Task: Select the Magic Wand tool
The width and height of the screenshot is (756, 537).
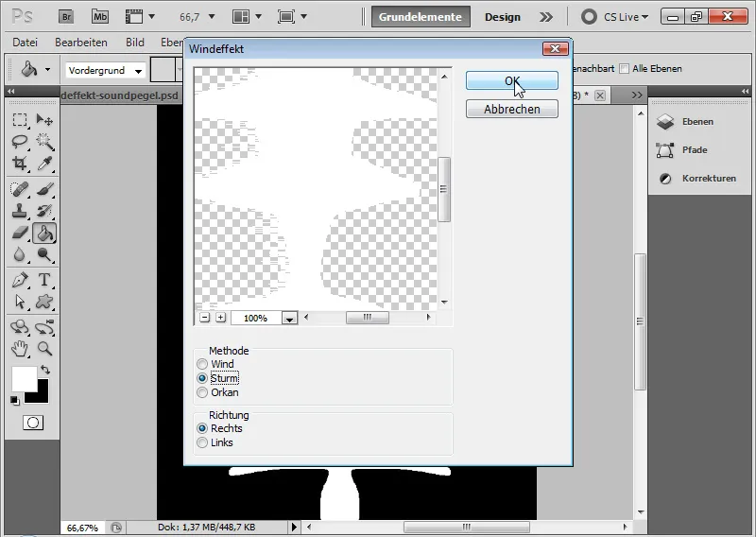Action: [x=44, y=142]
